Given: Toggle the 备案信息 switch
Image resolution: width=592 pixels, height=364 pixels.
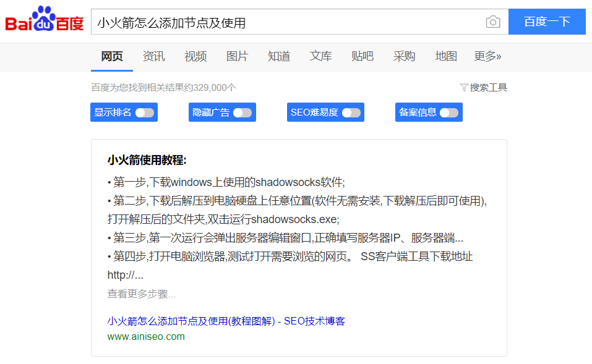Looking at the screenshot, I should [449, 112].
